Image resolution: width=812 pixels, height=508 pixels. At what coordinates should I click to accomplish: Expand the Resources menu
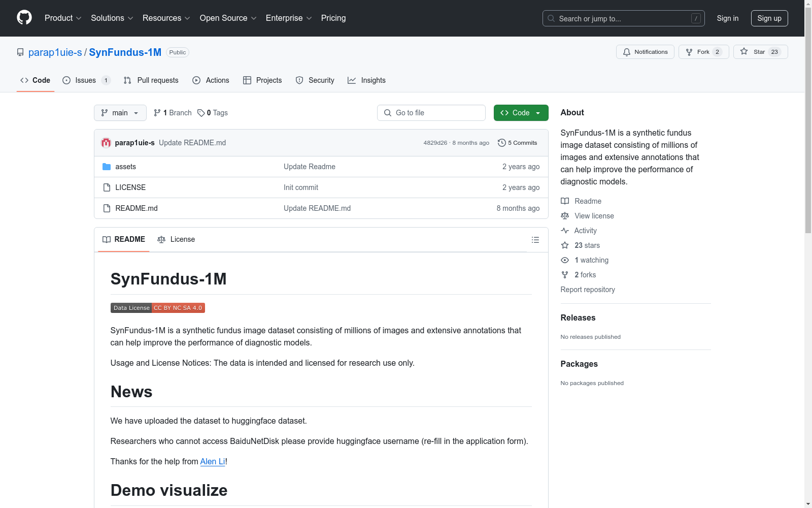click(166, 18)
